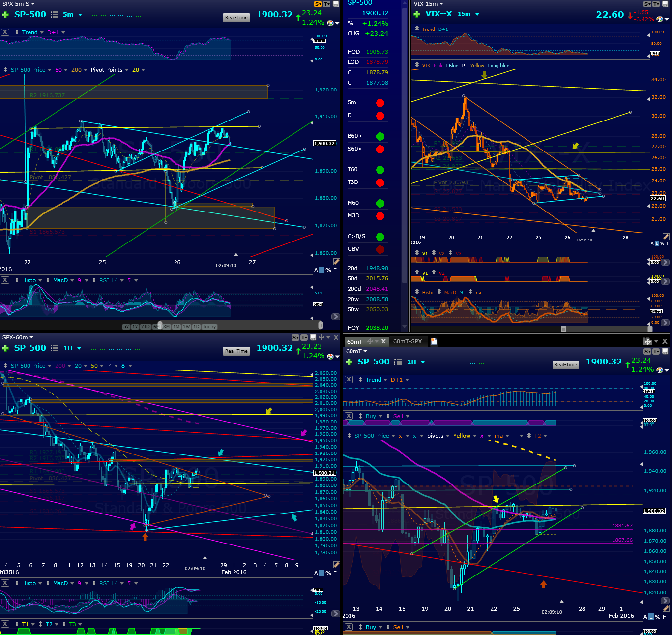
Task: Click Real-Time button in the SPX 5m chart
Action: tap(236, 18)
